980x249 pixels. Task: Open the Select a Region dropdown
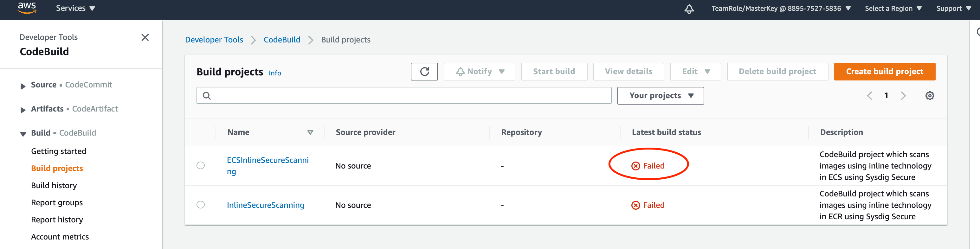pos(893,8)
